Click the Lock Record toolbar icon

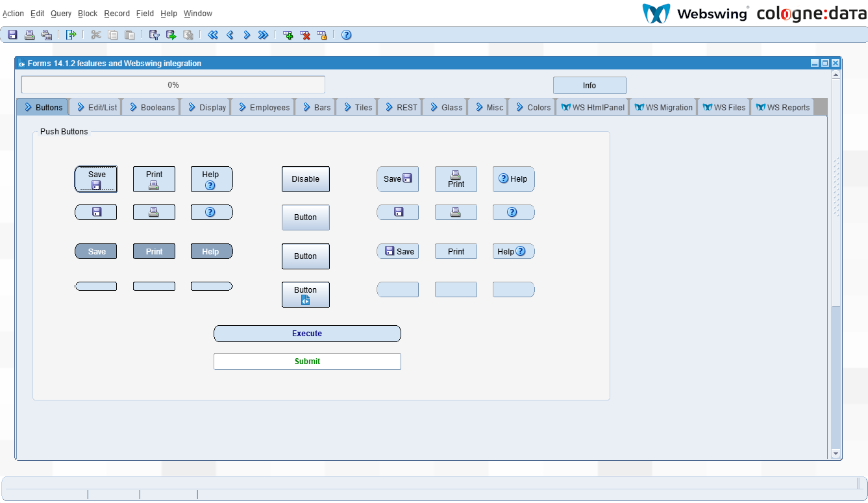point(322,35)
